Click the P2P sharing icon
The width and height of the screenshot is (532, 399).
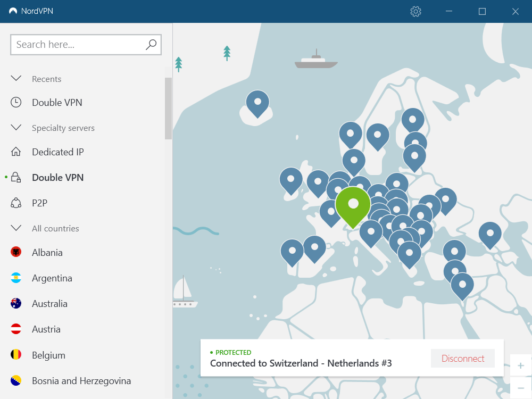click(16, 203)
